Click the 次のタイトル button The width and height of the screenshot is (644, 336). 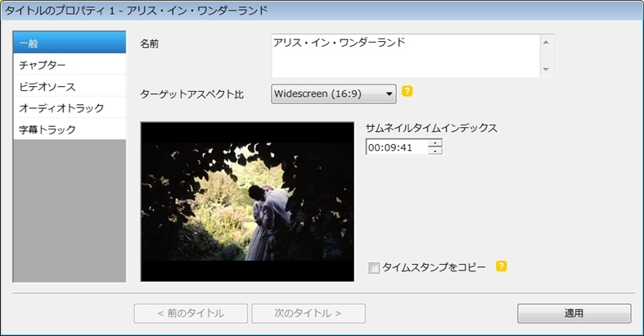[308, 313]
